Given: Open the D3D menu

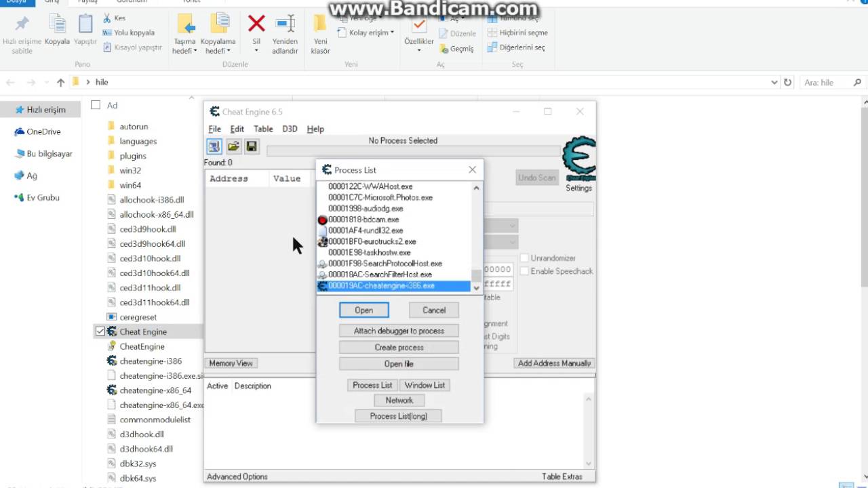Looking at the screenshot, I should (290, 129).
